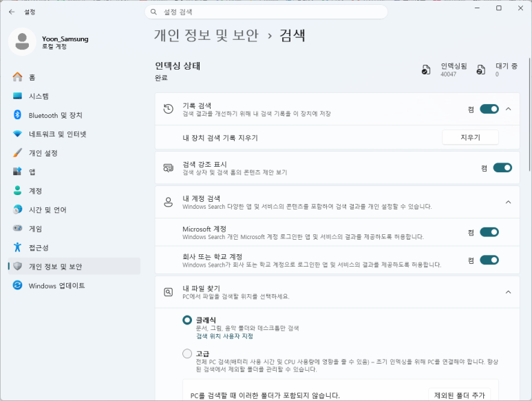The height and width of the screenshot is (401, 532).
Task: Click 내 장치 검색 기록 지우기 label
Action: (220, 138)
